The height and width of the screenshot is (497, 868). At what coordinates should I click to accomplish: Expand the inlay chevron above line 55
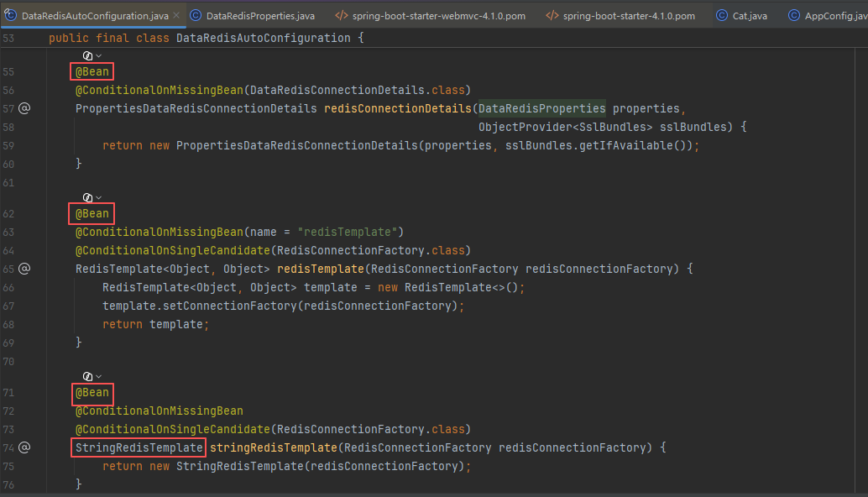98,56
